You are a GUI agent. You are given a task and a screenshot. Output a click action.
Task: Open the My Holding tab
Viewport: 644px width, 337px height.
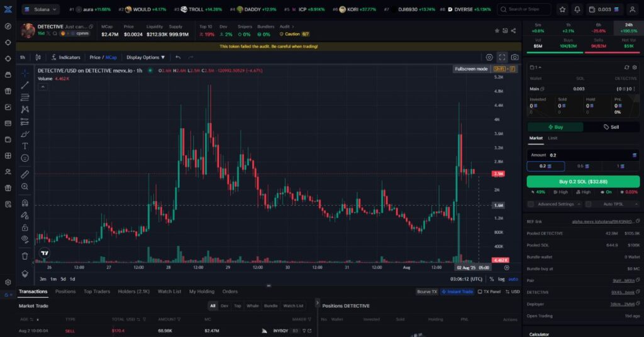[202, 292]
